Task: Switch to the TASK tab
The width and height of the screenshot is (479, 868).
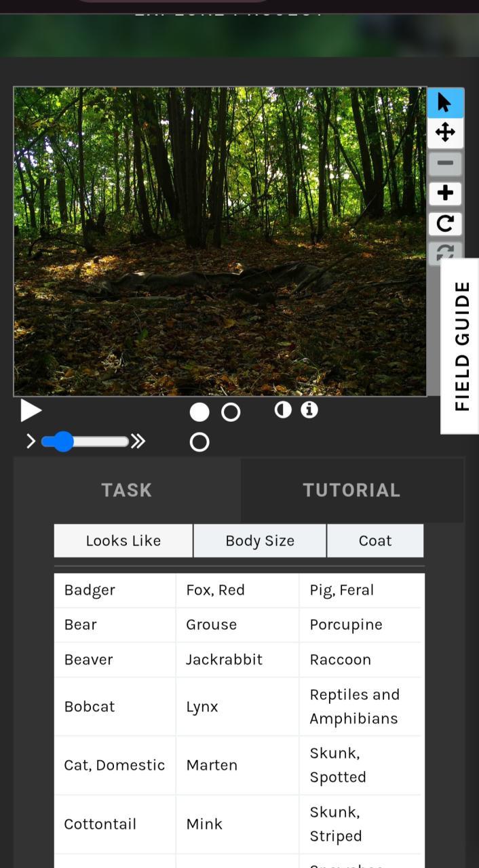Action: [127, 490]
